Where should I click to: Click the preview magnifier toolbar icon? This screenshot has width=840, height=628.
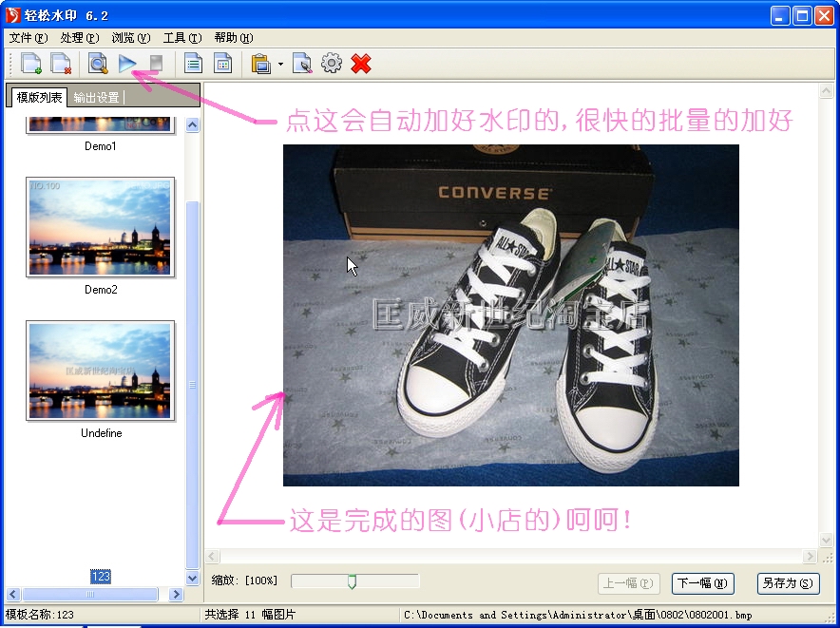tap(98, 64)
